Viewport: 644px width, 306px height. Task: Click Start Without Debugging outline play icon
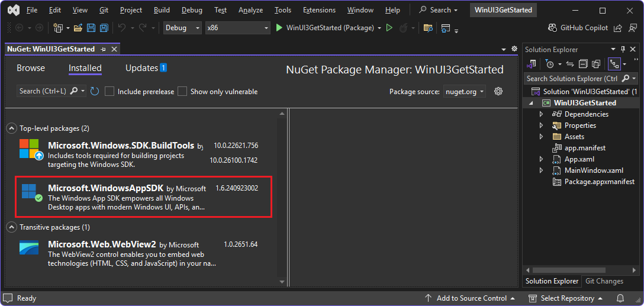pos(389,28)
